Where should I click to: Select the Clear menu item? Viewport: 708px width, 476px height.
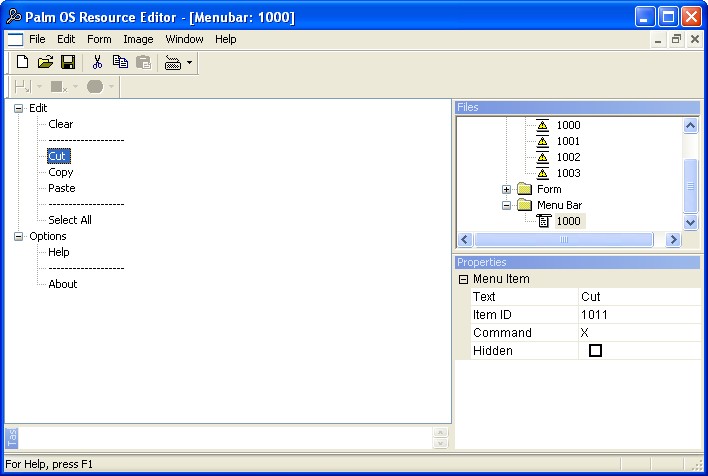tap(61, 124)
